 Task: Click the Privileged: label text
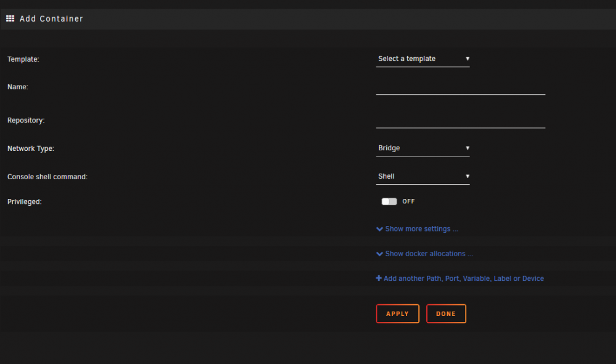pos(25,201)
